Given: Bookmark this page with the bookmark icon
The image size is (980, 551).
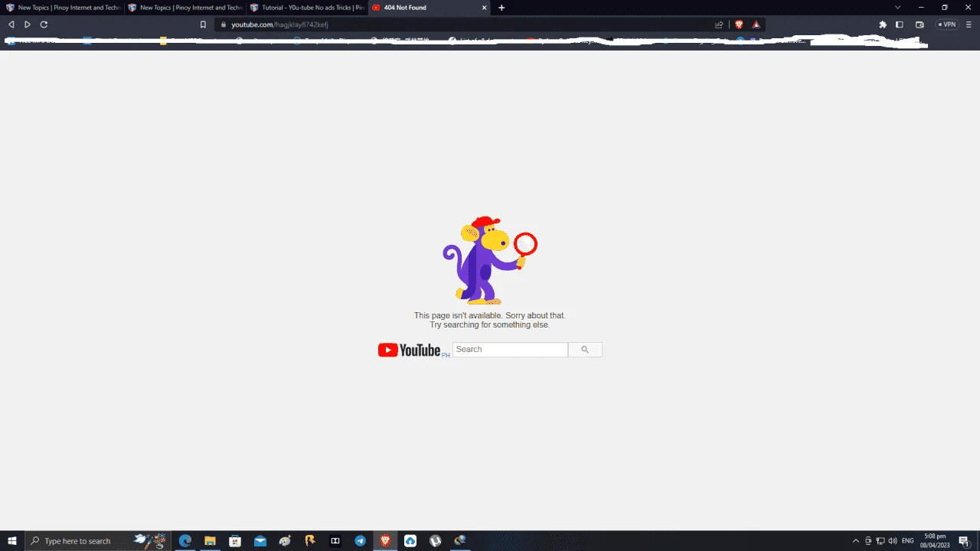Looking at the screenshot, I should pyautogui.click(x=203, y=24).
